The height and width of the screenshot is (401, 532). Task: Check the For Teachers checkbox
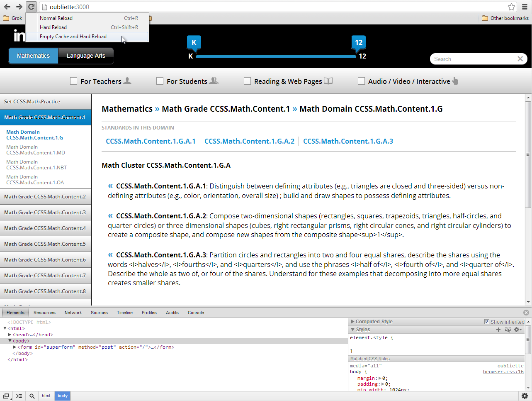pos(74,81)
